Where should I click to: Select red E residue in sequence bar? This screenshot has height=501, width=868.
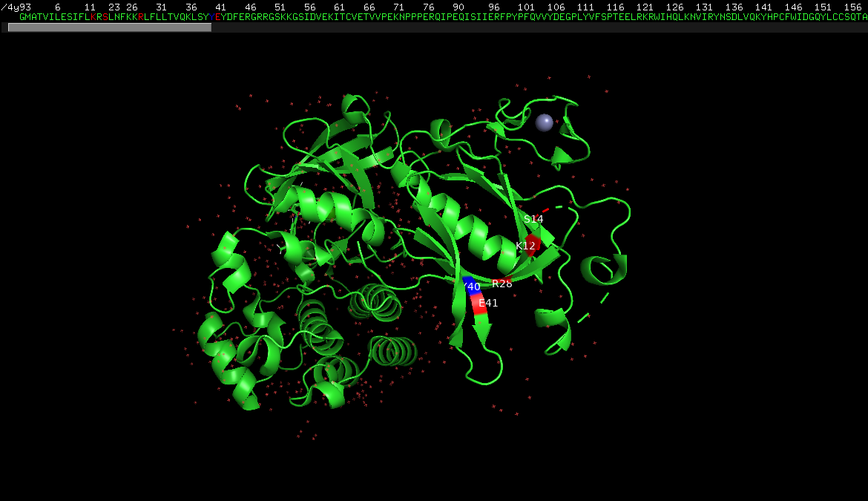pos(218,17)
